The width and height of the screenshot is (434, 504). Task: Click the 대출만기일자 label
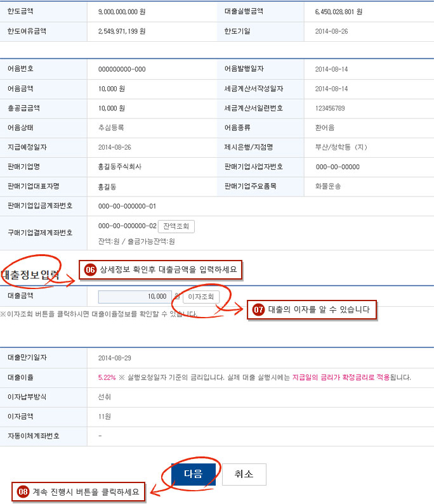(x=27, y=358)
